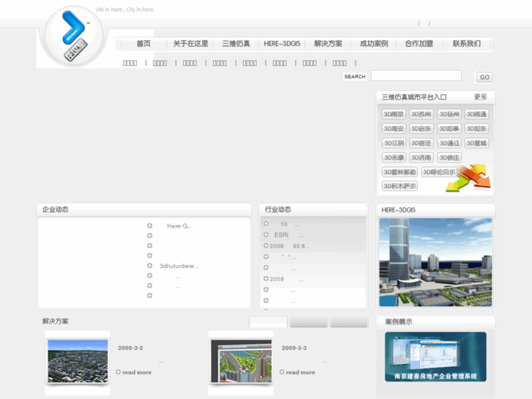Select the 合作加盟 menu item

(419, 44)
